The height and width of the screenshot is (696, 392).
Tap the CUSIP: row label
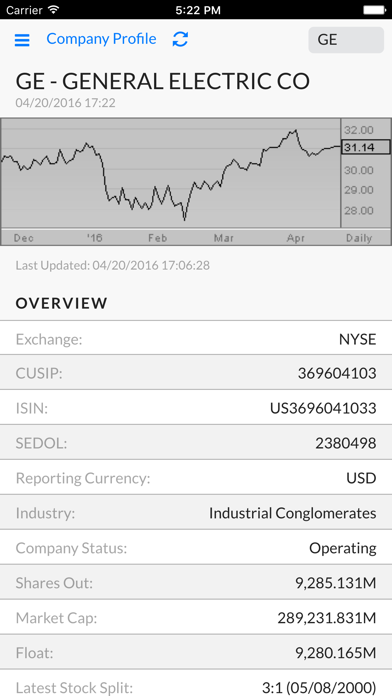[39, 373]
